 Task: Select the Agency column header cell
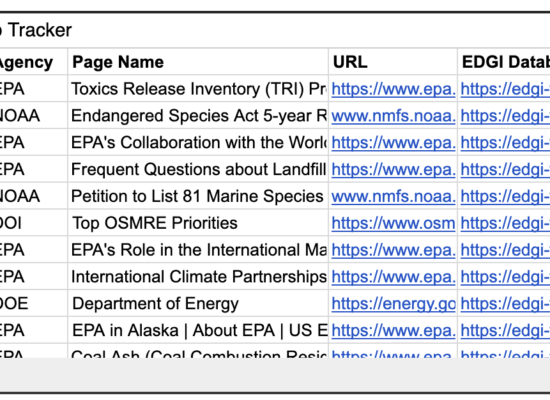click(33, 62)
